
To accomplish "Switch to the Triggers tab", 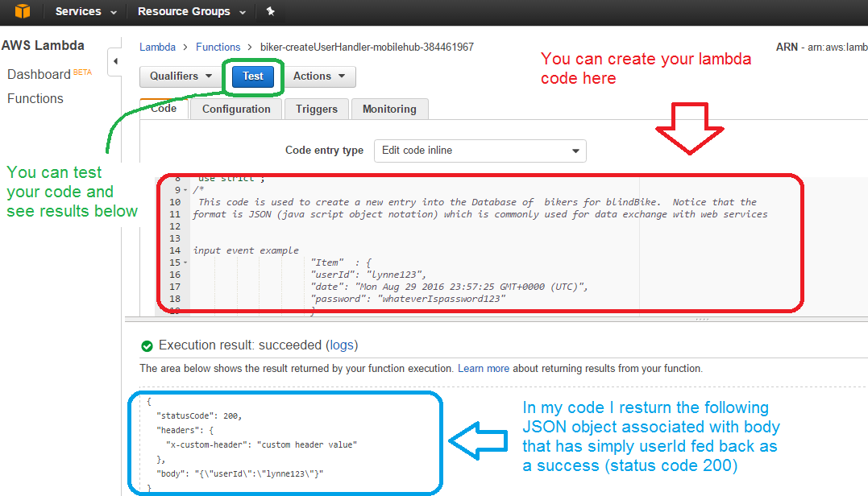I will click(x=317, y=110).
